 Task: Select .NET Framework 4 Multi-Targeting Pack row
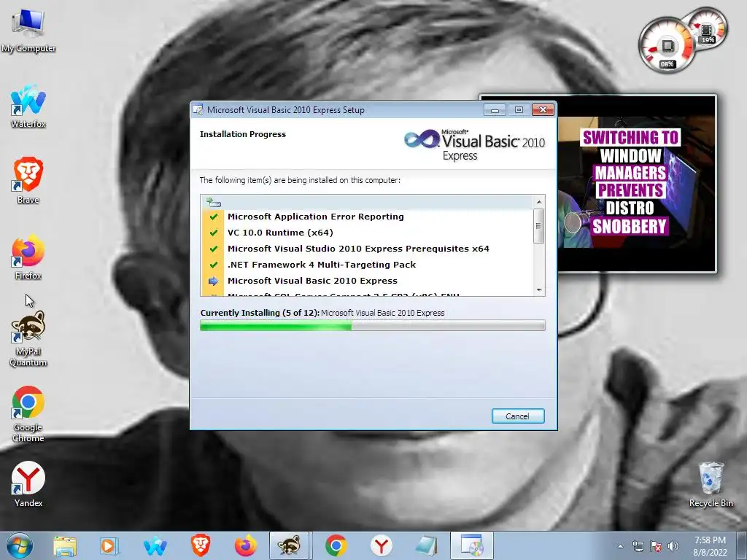click(367, 265)
